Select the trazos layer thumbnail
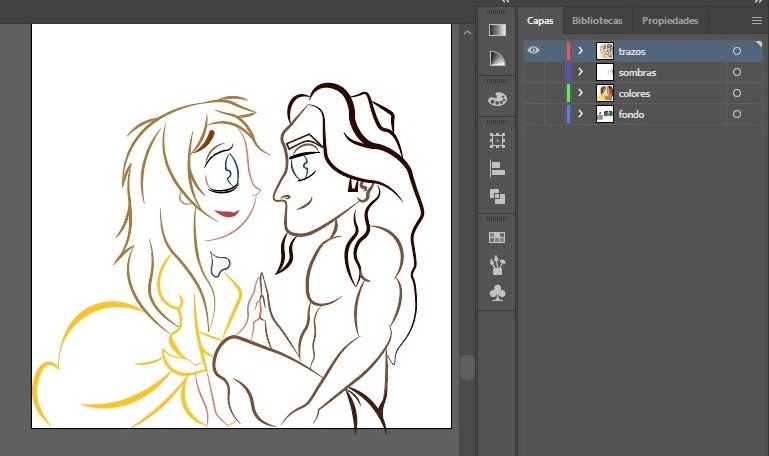This screenshot has width=769, height=456. 605,51
